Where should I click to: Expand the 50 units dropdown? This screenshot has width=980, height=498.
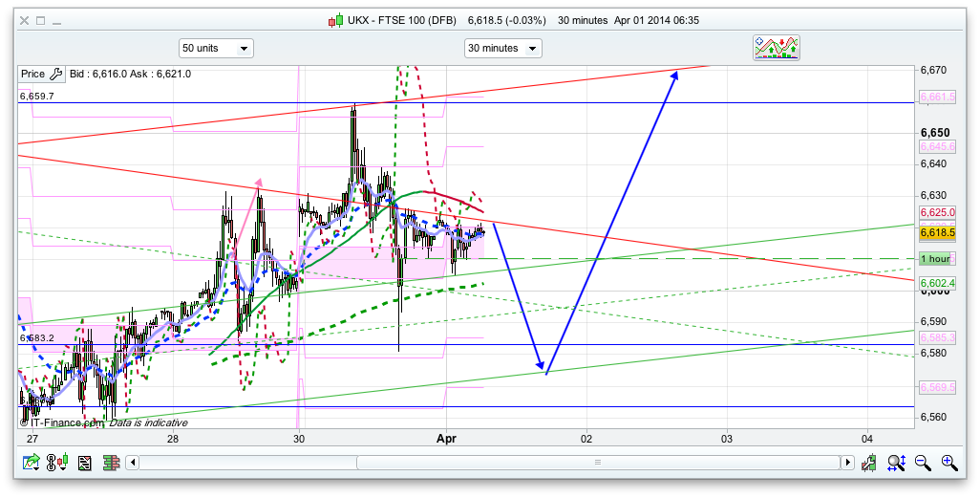216,48
